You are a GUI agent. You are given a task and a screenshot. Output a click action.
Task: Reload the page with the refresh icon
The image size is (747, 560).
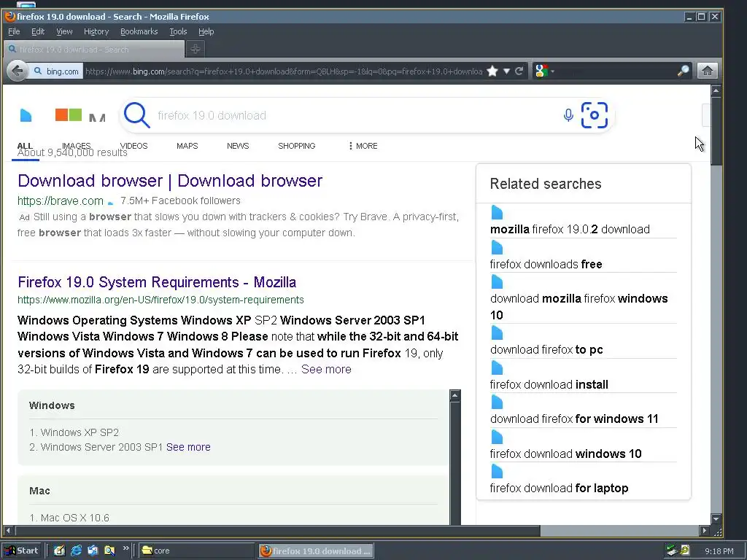pos(519,71)
